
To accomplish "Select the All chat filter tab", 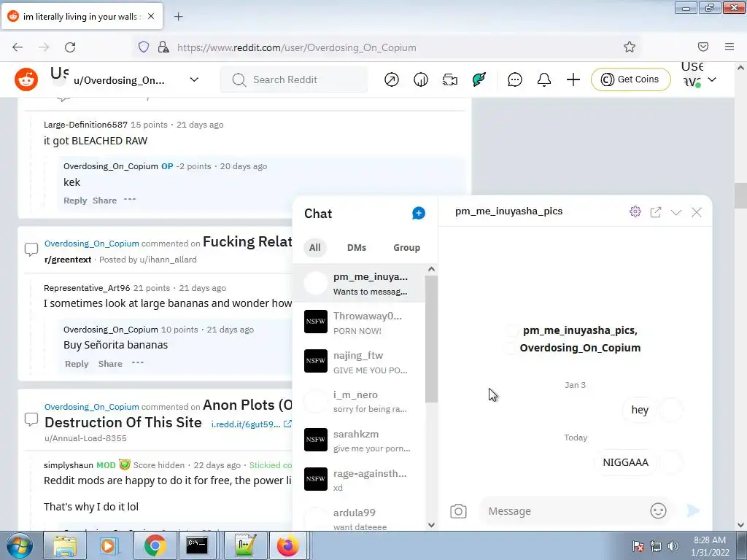I will click(315, 248).
